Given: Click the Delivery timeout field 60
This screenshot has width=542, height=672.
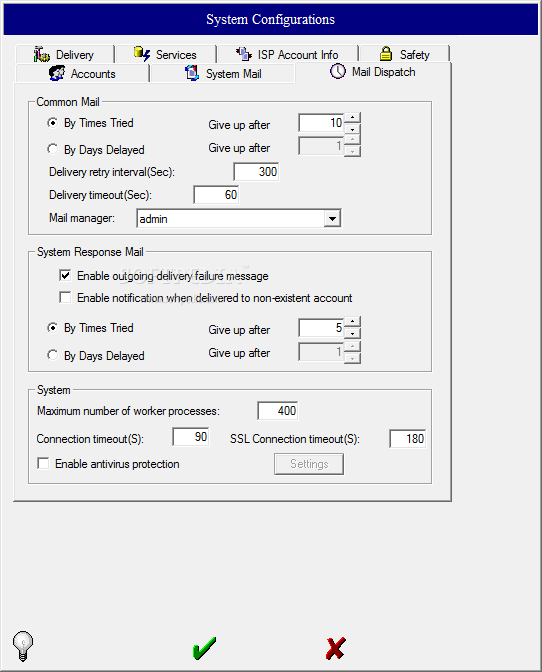Looking at the screenshot, I should coord(216,195).
